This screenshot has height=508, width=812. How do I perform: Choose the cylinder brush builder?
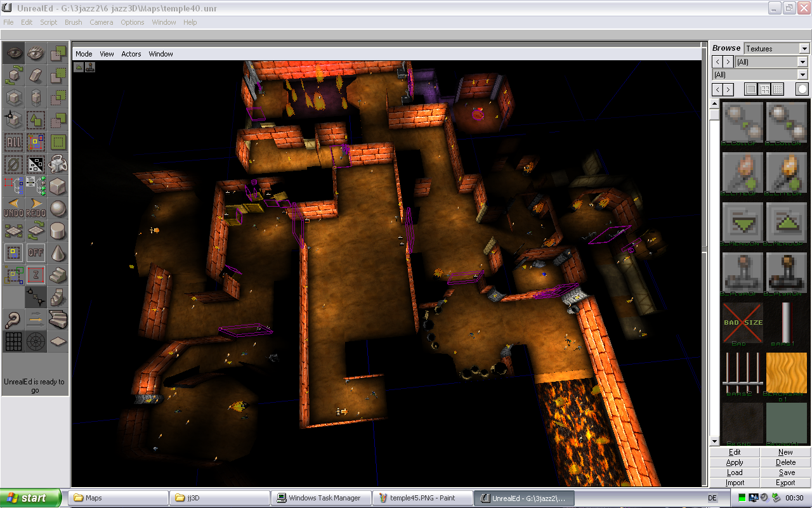click(x=58, y=231)
